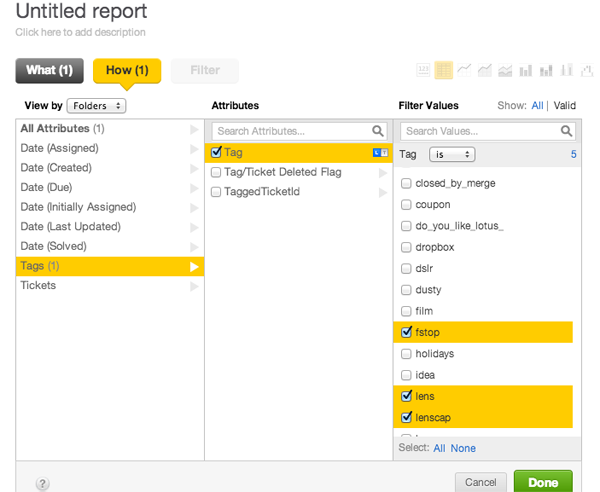The image size is (600, 492).
Task: Click into the Search Values input field
Action: (x=480, y=131)
